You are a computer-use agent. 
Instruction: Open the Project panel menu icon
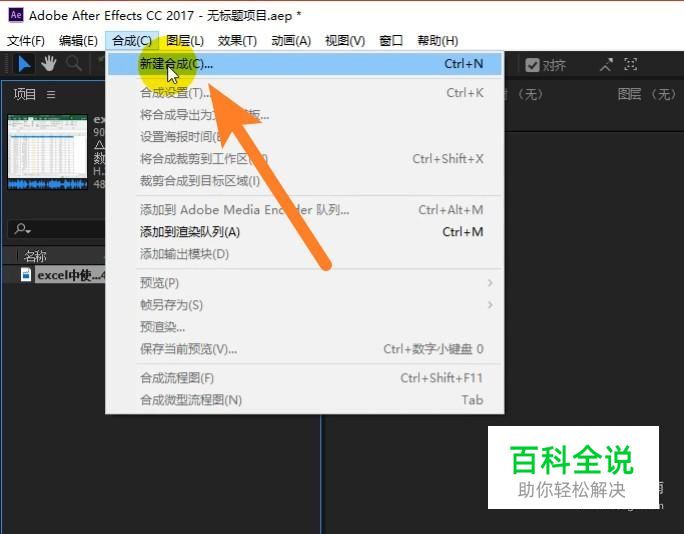(x=51, y=94)
